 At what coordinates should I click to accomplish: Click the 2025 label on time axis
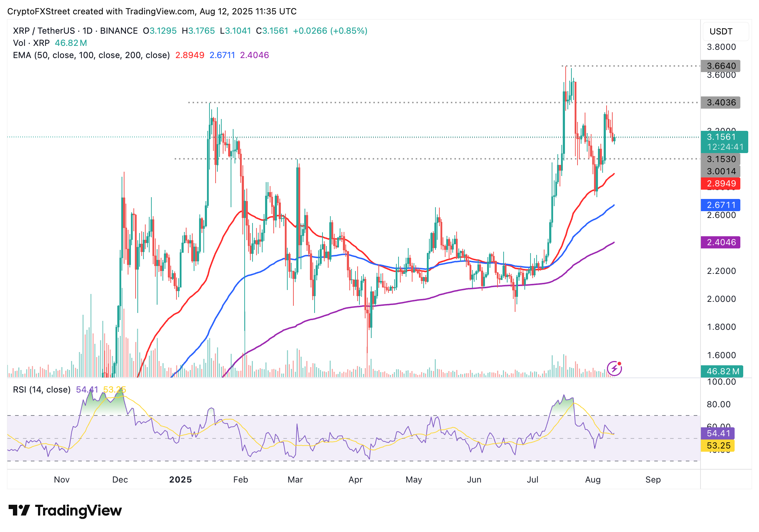coord(180,480)
